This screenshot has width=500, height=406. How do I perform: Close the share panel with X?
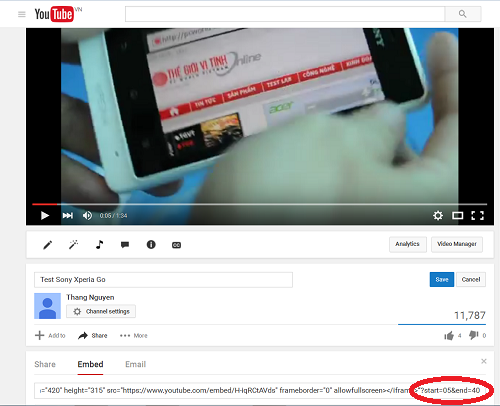coord(484,361)
